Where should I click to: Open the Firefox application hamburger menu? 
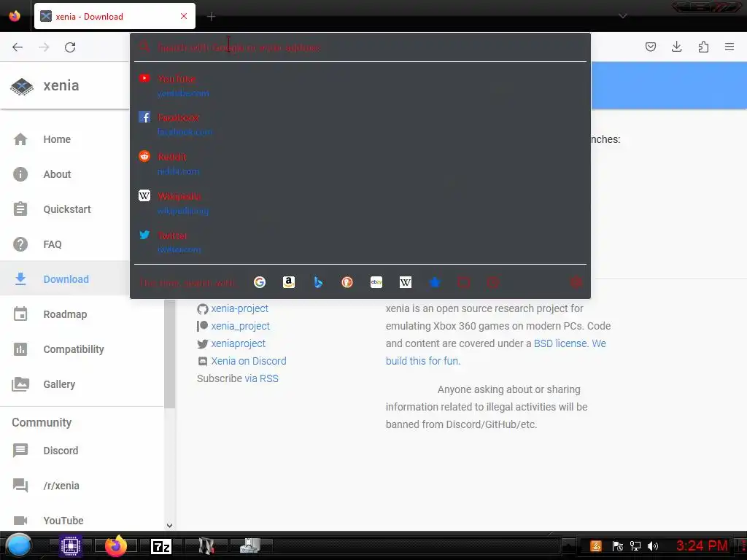point(729,47)
